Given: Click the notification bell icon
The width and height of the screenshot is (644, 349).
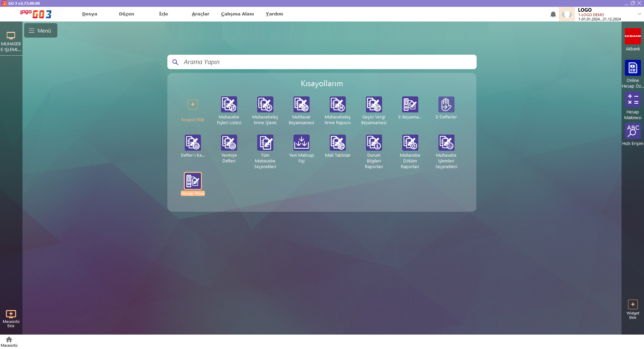Looking at the screenshot, I should tap(553, 14).
